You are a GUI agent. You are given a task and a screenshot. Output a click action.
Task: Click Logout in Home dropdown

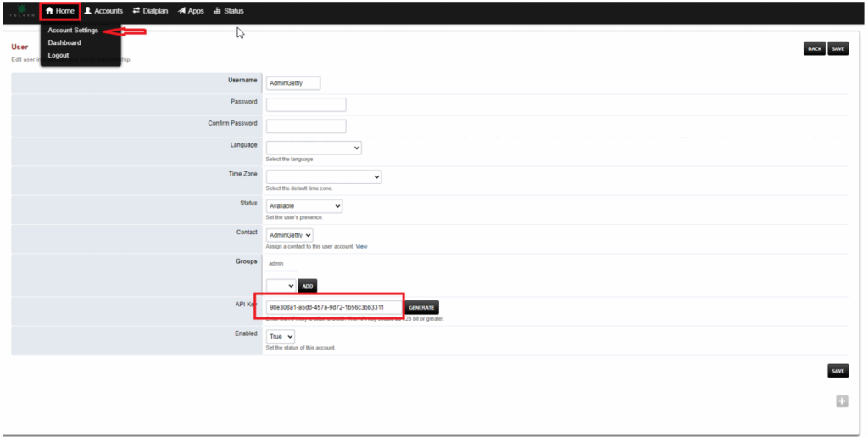(58, 55)
